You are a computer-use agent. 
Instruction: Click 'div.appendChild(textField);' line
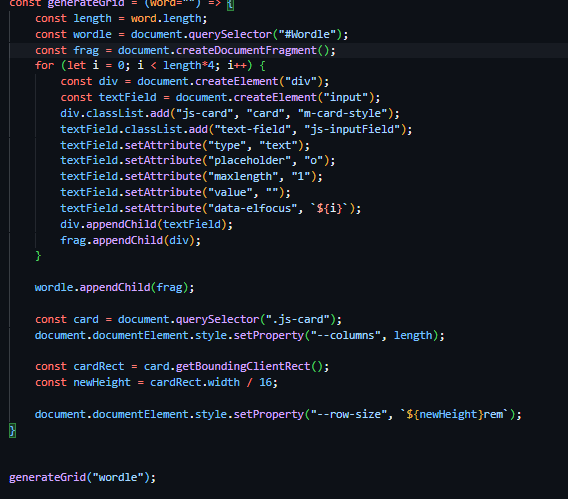tap(146, 224)
